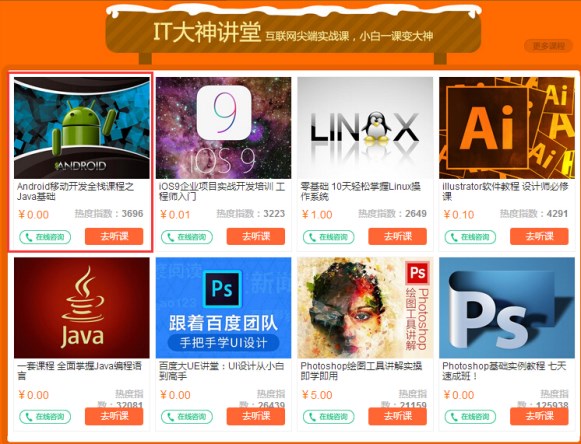The height and width of the screenshot is (444, 581).
Task: Click 去听课 for the Illustrator course
Action: click(x=539, y=236)
